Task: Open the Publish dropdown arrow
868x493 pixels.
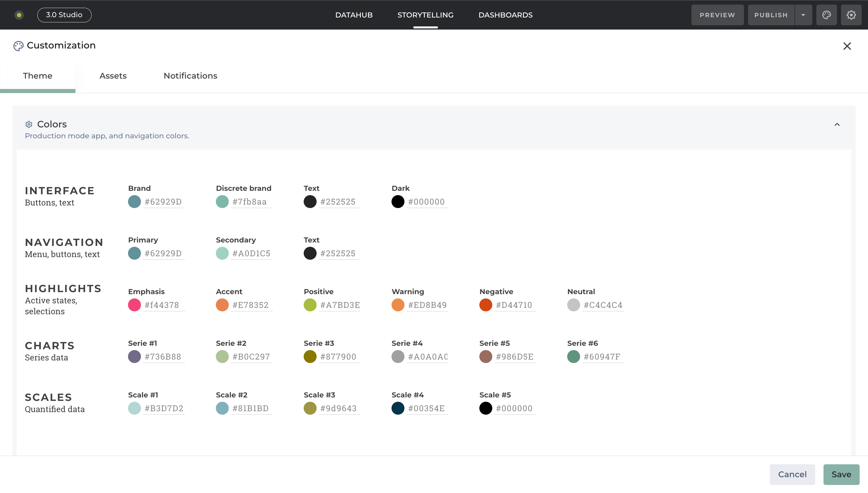Action: (803, 15)
